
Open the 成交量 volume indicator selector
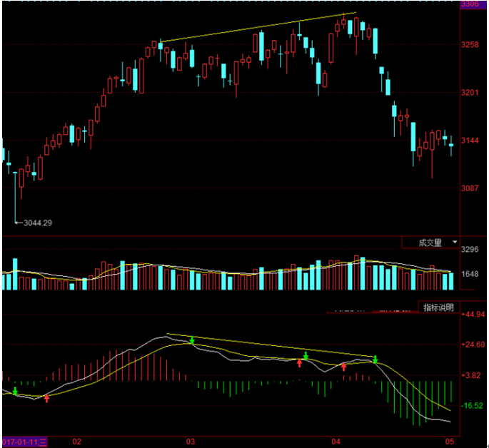pos(430,243)
